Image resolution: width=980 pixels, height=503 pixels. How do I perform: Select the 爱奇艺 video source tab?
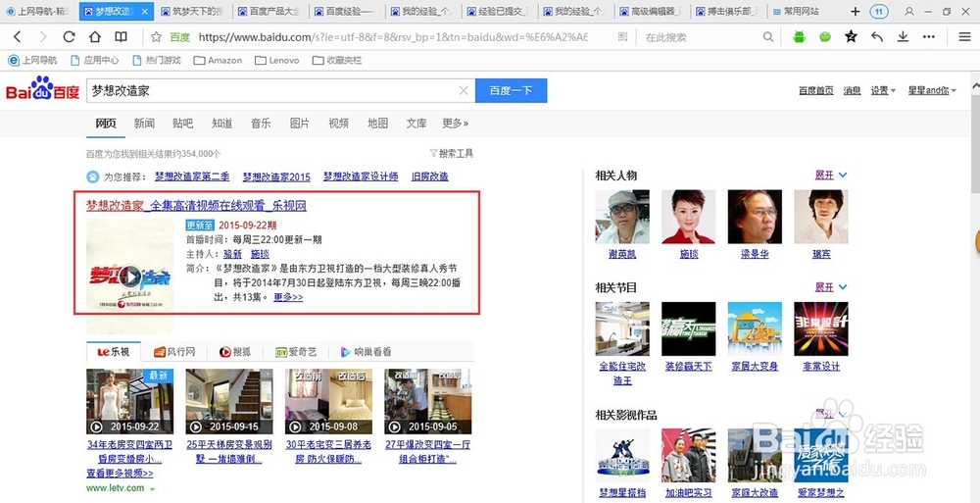(x=296, y=352)
